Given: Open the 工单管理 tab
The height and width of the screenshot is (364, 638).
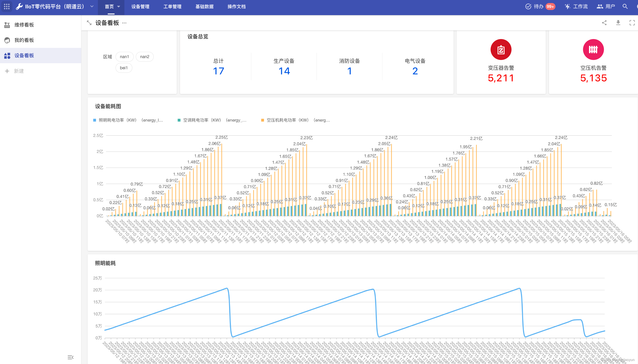Looking at the screenshot, I should (x=172, y=7).
